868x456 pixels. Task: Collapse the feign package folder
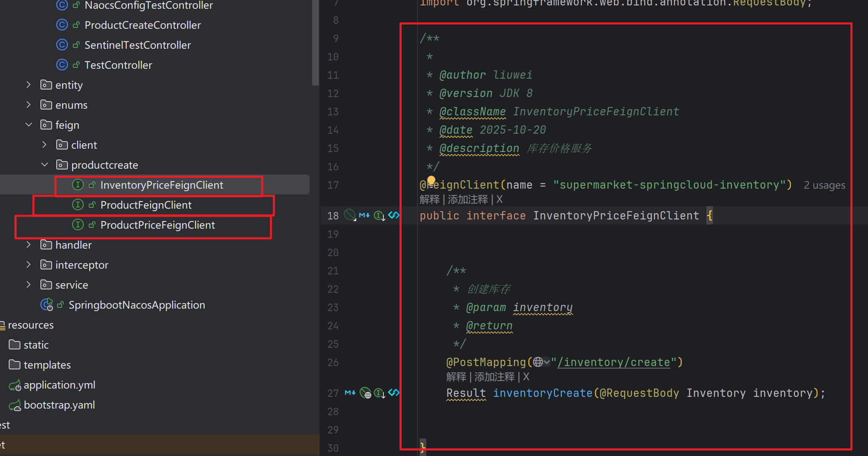click(28, 125)
